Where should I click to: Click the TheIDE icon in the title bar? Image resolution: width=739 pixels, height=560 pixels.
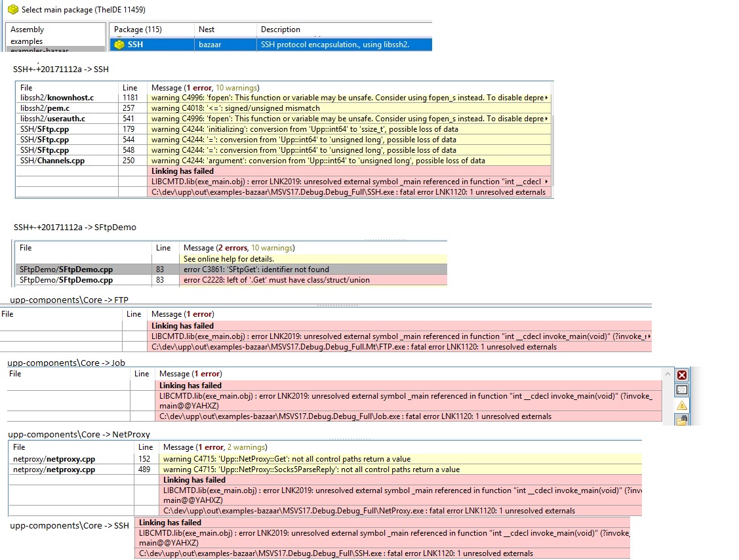(13, 10)
